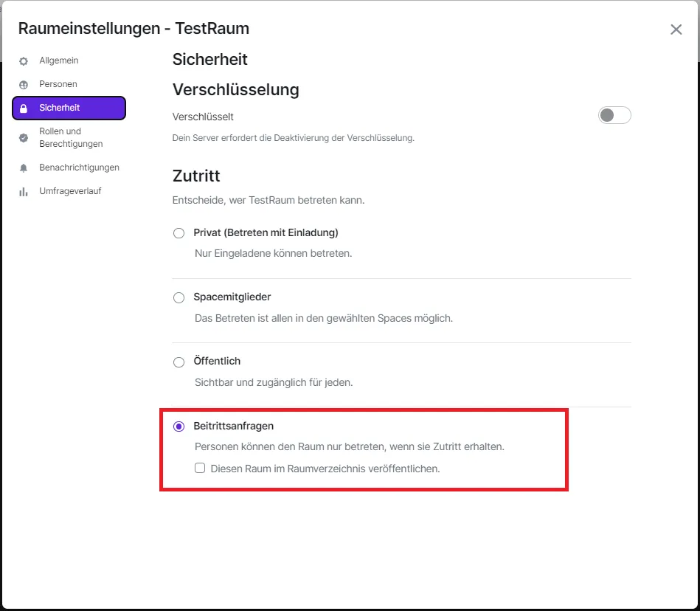This screenshot has height=611, width=700.
Task: Click the Personen sidebar icon
Action: coord(24,85)
